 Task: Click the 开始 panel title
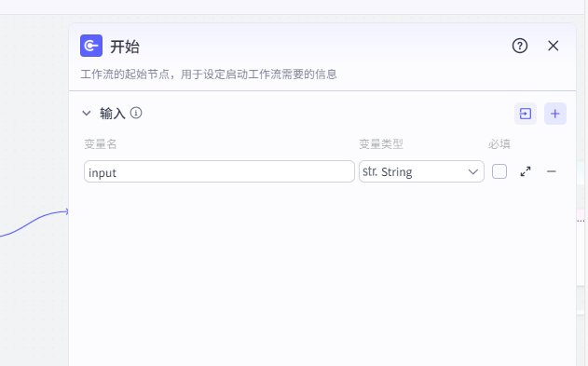click(x=125, y=47)
